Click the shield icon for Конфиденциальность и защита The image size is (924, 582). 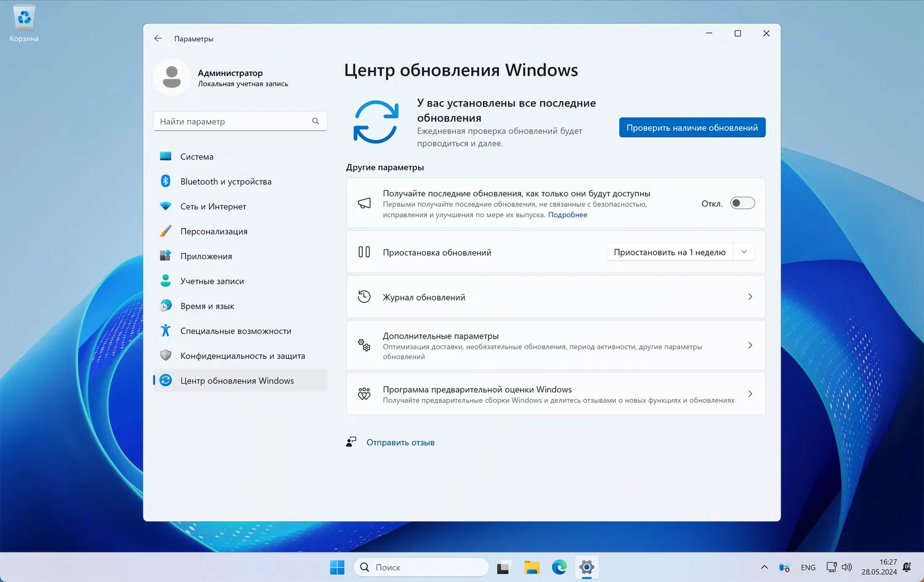[x=166, y=355]
